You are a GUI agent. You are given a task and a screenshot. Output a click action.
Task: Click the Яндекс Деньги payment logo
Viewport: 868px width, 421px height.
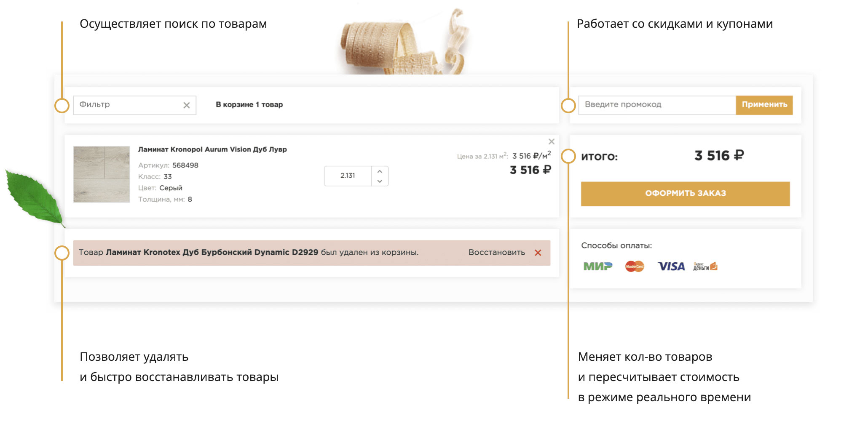705,266
